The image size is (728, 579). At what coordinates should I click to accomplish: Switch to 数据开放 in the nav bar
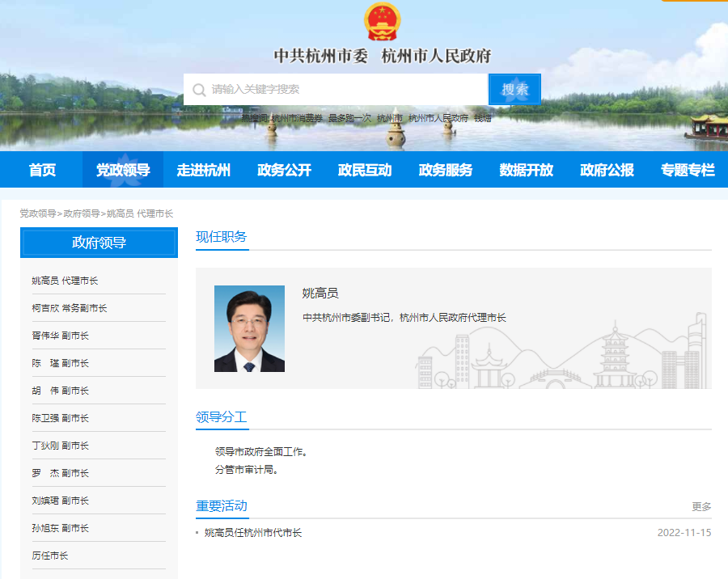pos(526,170)
